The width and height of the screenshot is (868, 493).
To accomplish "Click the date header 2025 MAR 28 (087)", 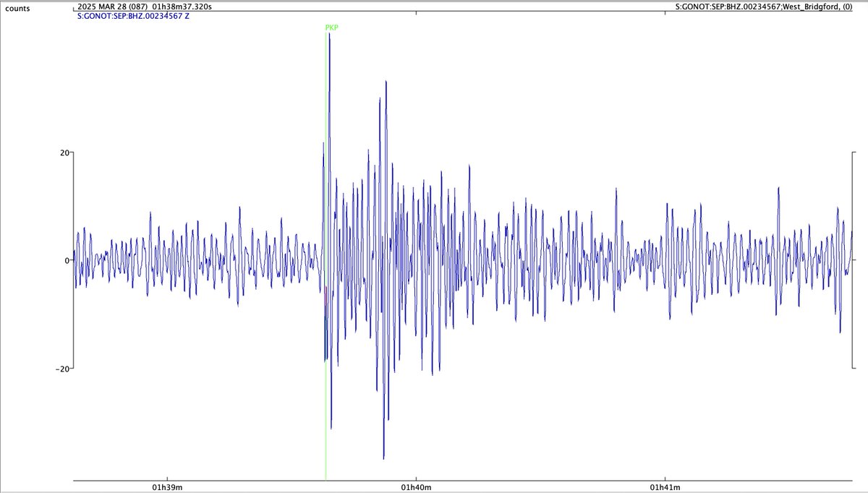I will click(112, 6).
